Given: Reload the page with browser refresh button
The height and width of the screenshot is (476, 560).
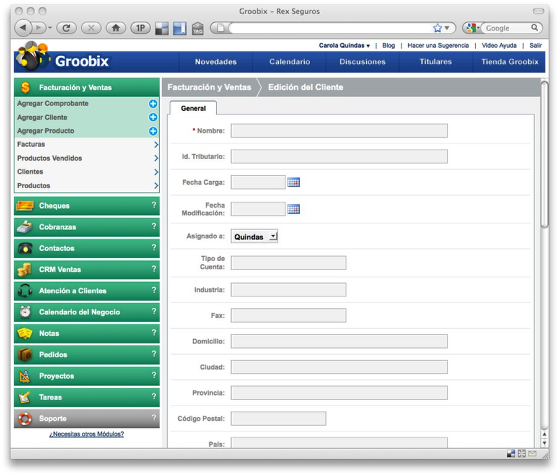Looking at the screenshot, I should [66, 28].
